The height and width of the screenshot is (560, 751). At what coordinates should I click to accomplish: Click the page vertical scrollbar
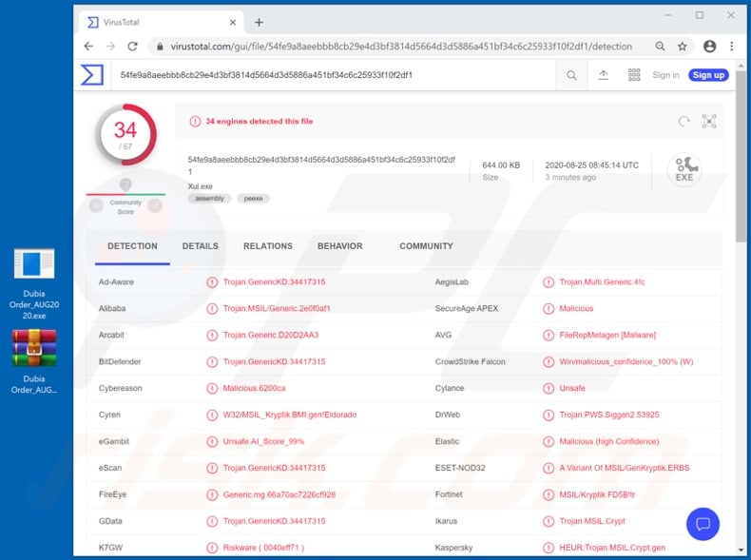pyautogui.click(x=741, y=157)
